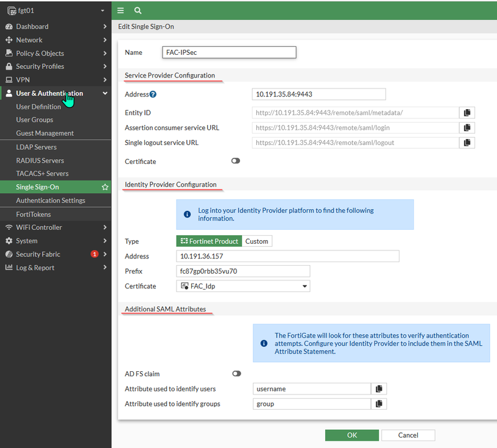497x448 pixels.
Task: Cancel editing the single sign-on entry
Action: coord(407,435)
